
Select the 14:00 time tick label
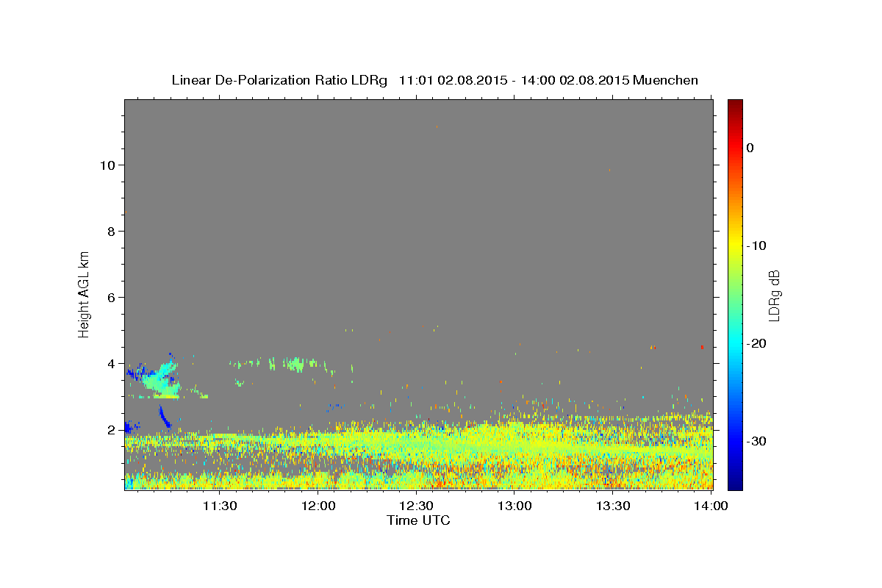click(x=711, y=506)
